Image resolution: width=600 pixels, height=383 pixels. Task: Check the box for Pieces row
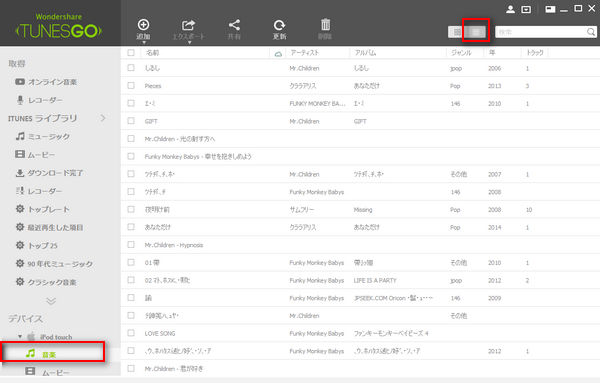pos(131,86)
